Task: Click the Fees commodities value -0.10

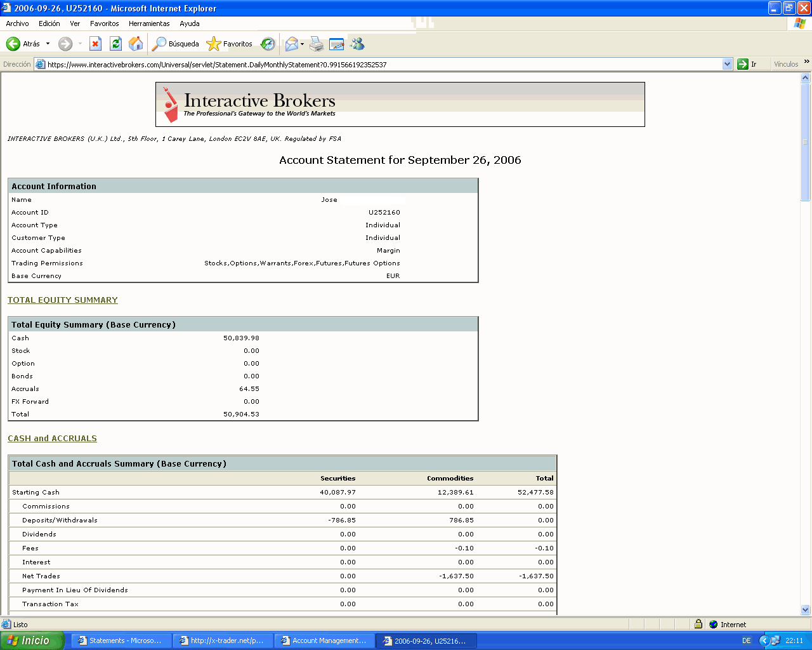Action: (x=464, y=548)
